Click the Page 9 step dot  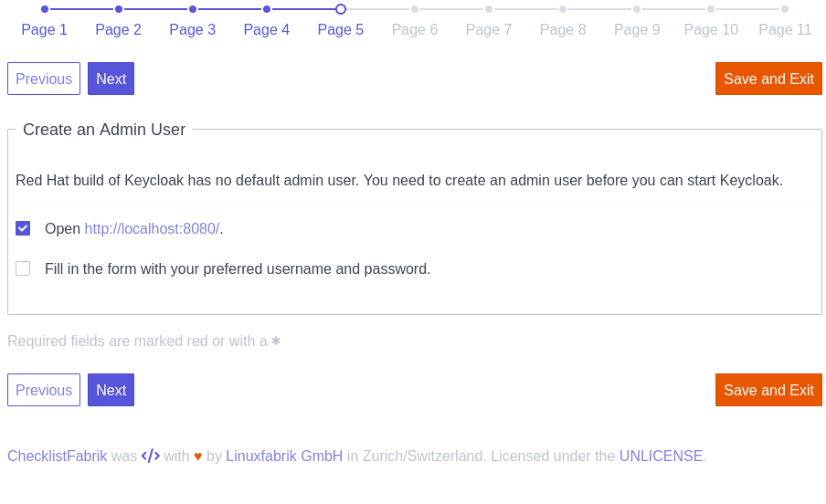(637, 9)
